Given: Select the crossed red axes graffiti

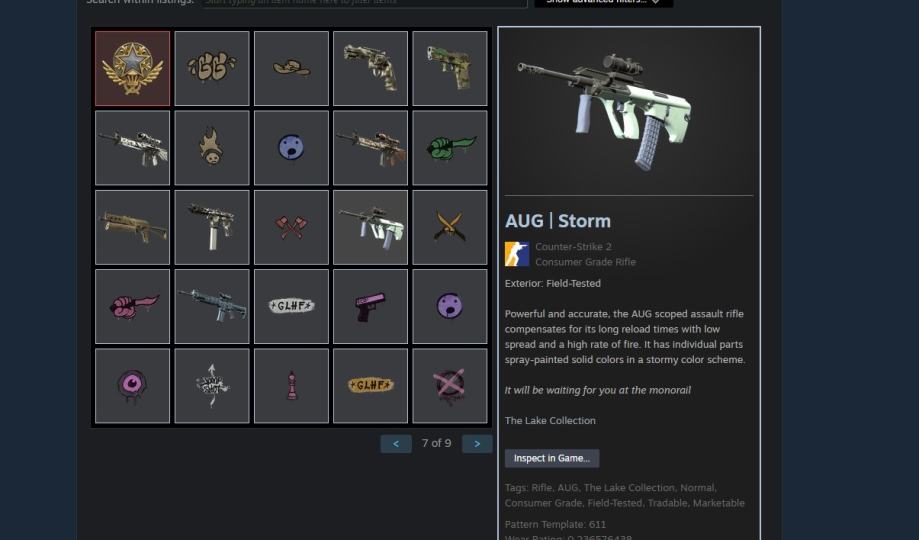Looking at the screenshot, I should point(291,227).
